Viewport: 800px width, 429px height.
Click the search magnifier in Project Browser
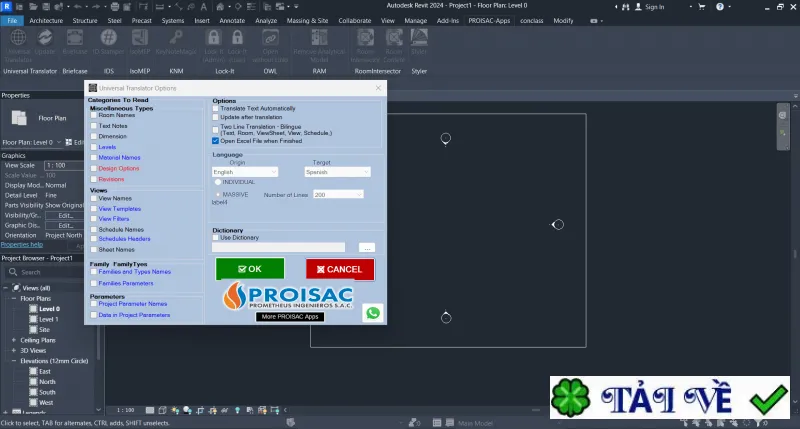pos(13,272)
